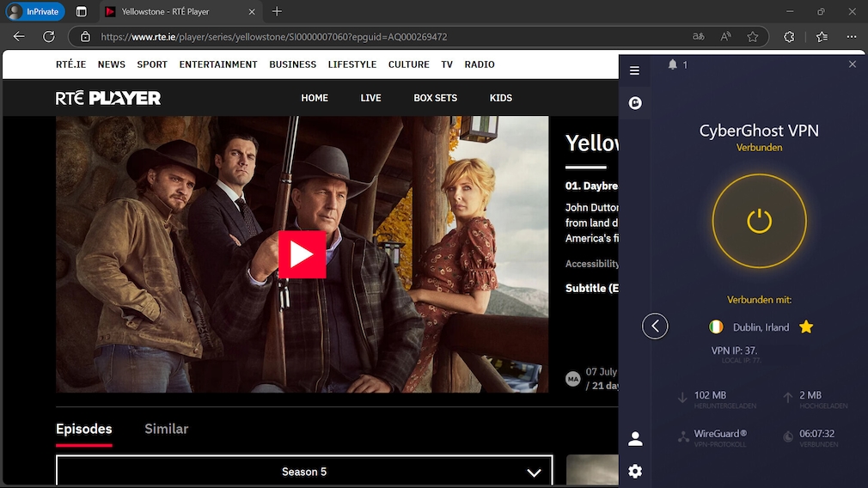Expand server list with left chevron

(655, 326)
